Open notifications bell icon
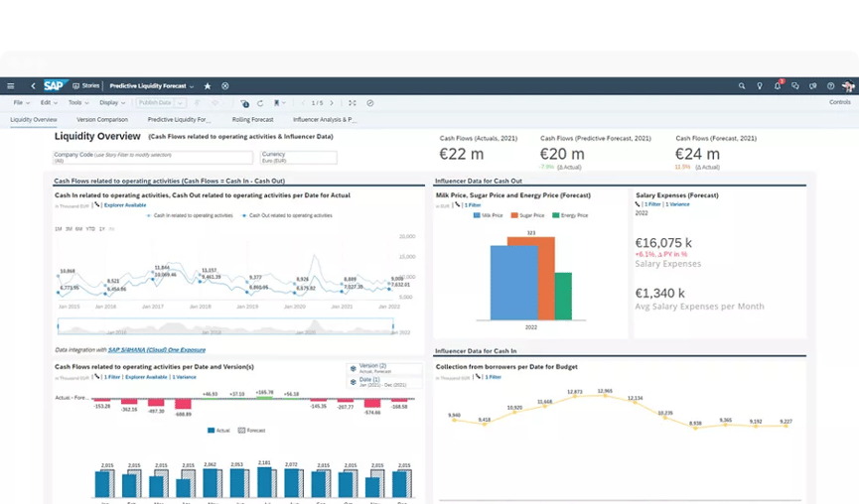The image size is (859, 504). click(779, 86)
